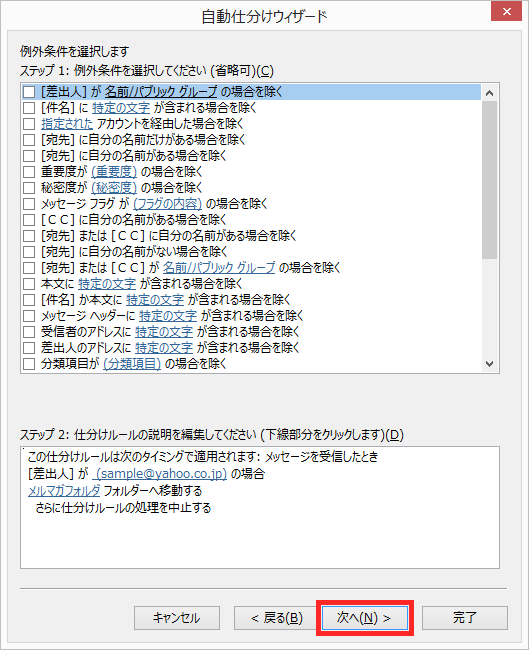Click the キャンセル button

coord(177,618)
